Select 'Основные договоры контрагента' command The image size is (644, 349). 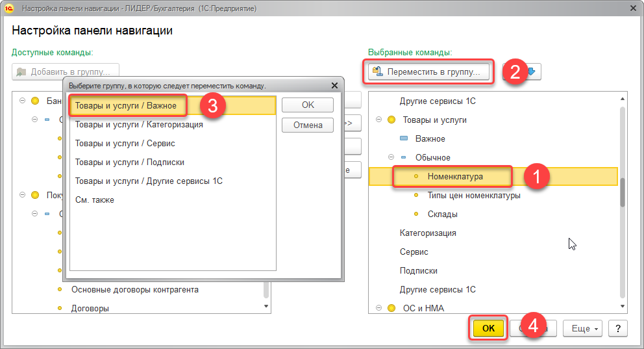(x=135, y=290)
